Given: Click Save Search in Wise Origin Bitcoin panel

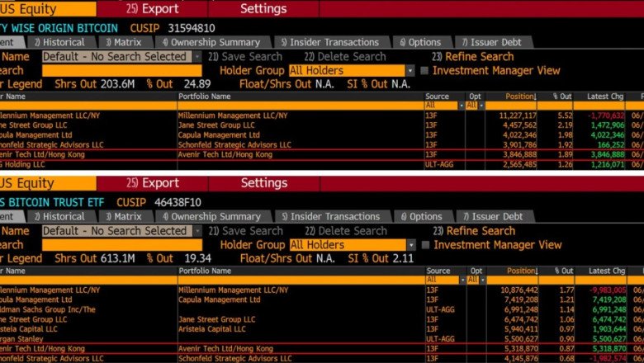Looking at the screenshot, I should pos(245,57).
